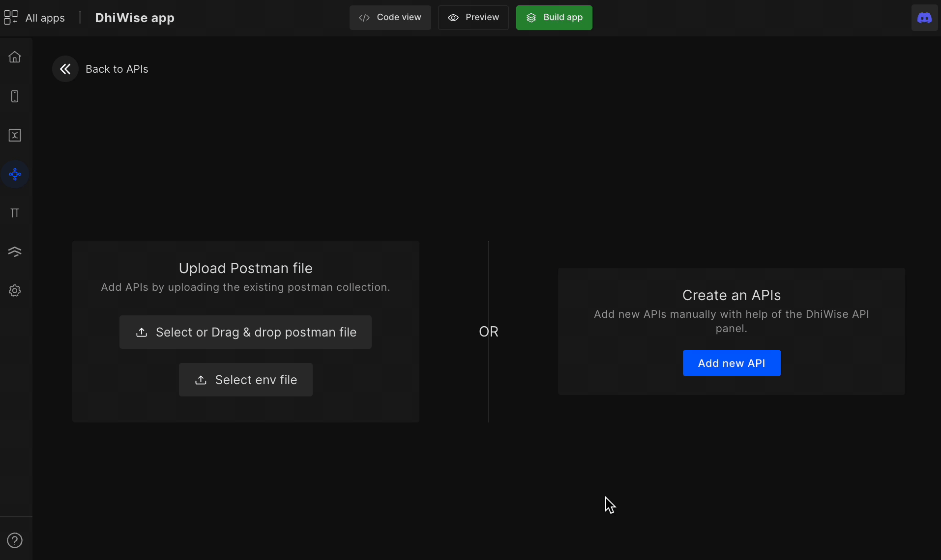Open the app Preview
The height and width of the screenshot is (560, 941).
point(473,18)
